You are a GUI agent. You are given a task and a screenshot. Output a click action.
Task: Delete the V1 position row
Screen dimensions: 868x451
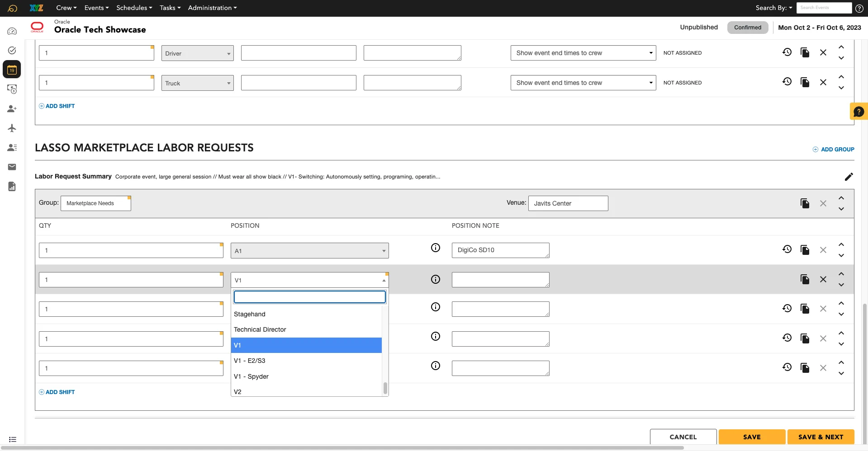click(x=823, y=279)
